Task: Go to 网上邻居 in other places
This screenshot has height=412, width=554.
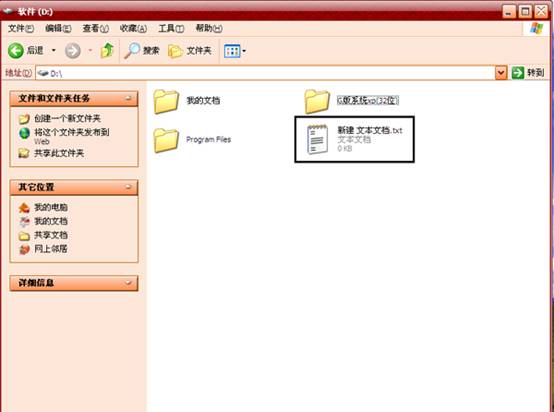Action: coord(51,249)
